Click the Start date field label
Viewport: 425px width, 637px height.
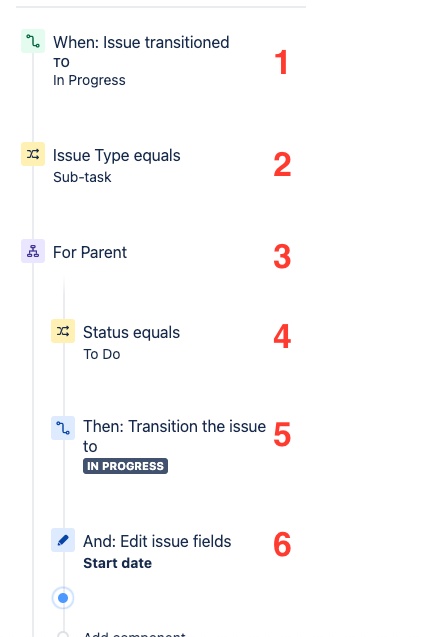117,563
